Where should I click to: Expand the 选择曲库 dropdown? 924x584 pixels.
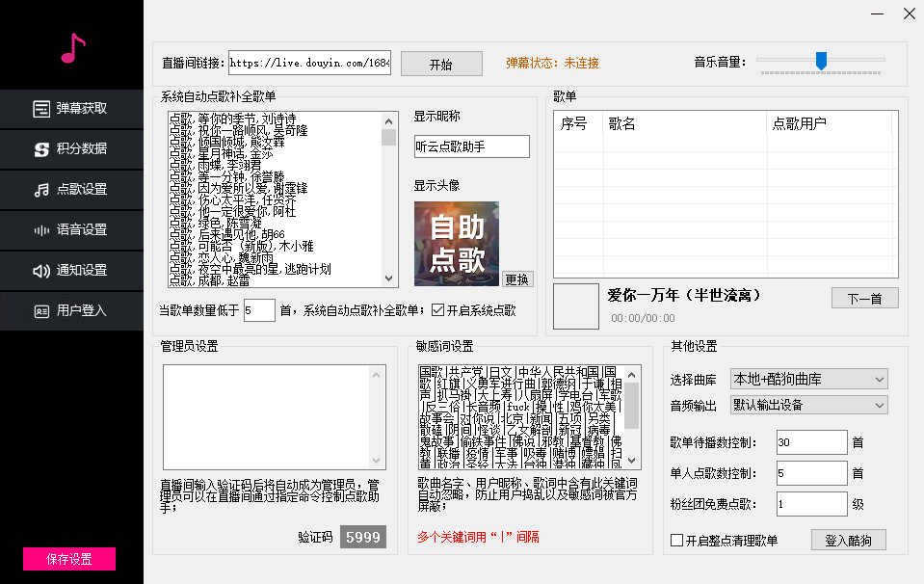807,379
